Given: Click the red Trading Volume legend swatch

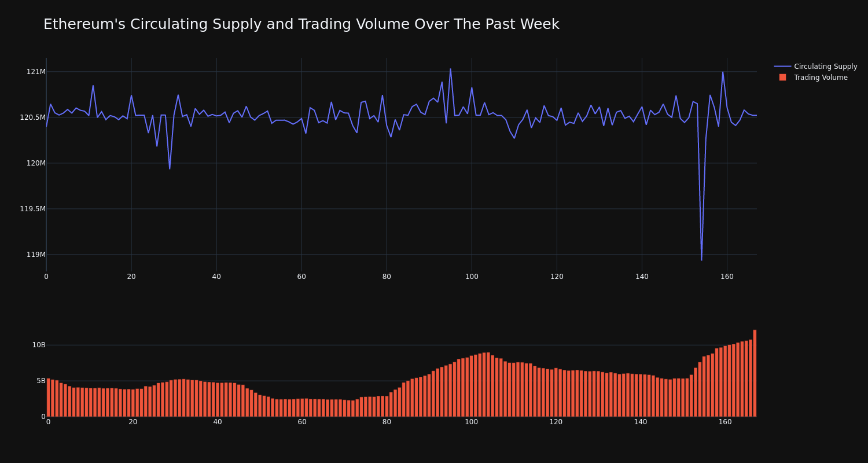Looking at the screenshot, I should click(x=782, y=78).
